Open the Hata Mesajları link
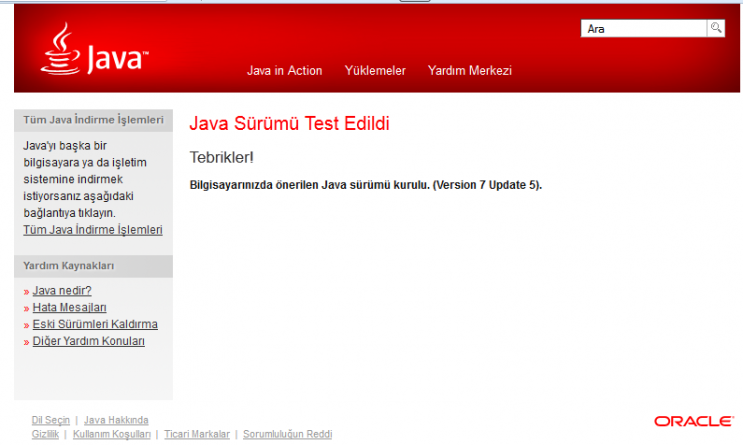 click(70, 308)
